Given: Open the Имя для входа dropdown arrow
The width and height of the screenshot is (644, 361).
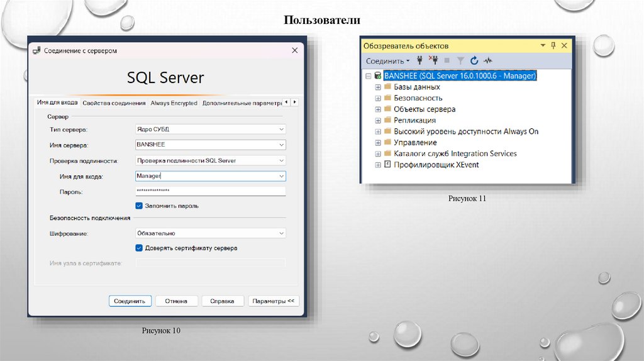Looking at the screenshot, I should point(281,176).
